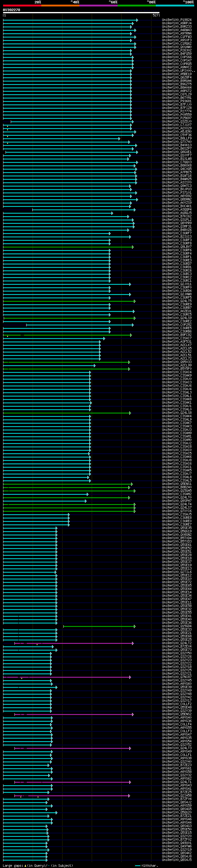This screenshot has width=197, height=868.
Task: Open hit UniRef100_Q5SE39
Action: [x=176, y=687]
